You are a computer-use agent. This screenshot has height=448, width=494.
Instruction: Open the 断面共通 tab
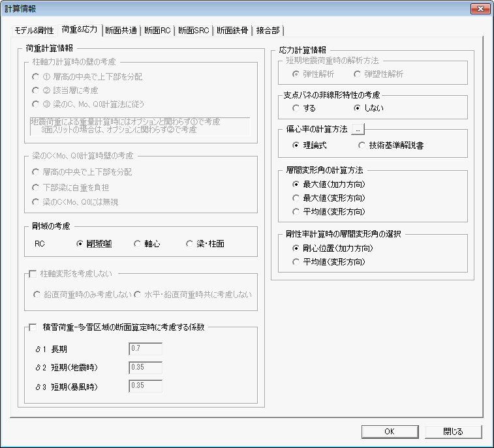tap(121, 31)
